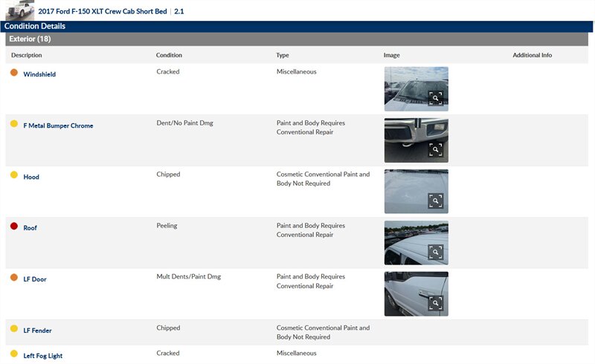Click red severity dot beside Roof

14,226
